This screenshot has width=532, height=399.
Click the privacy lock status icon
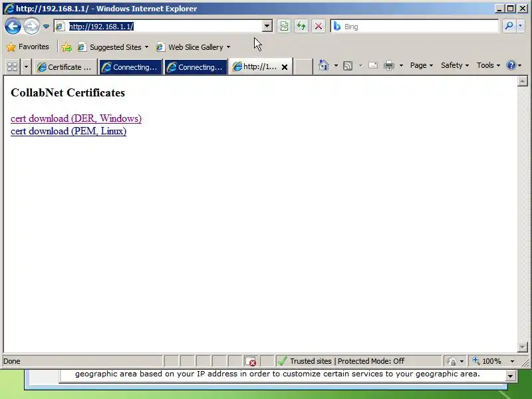[452, 361]
